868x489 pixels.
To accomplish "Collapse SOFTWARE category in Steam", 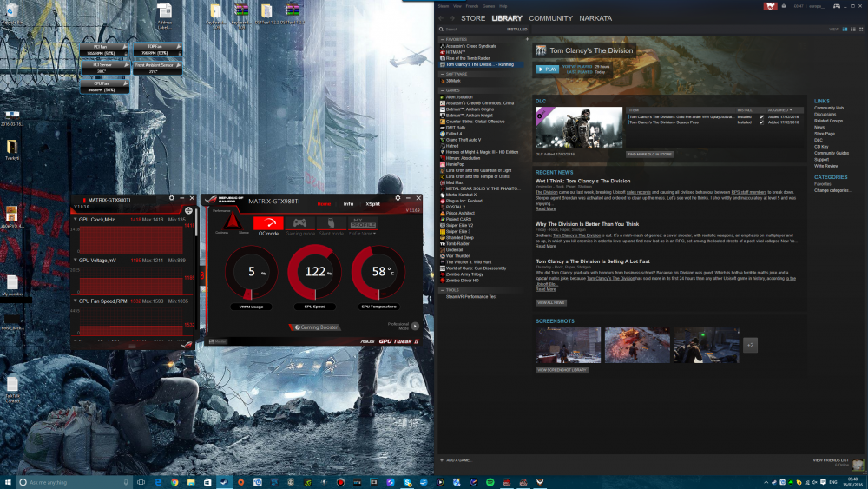I will 443,74.
